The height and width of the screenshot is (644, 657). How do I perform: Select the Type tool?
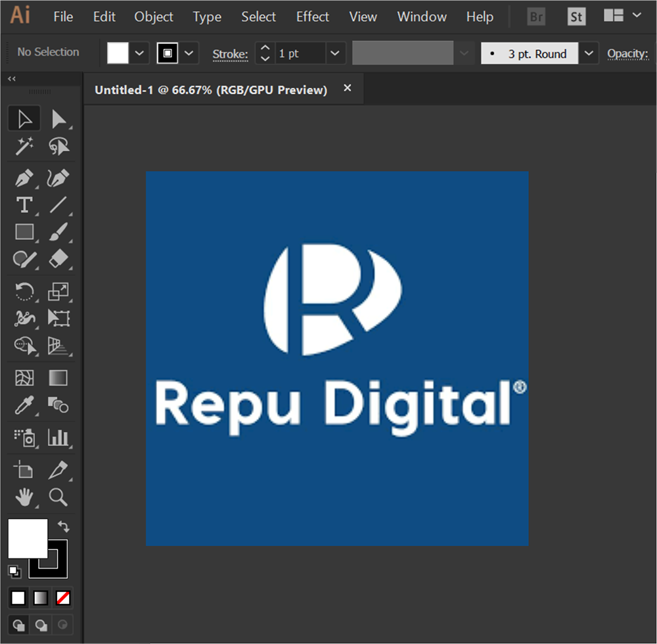[x=24, y=205]
